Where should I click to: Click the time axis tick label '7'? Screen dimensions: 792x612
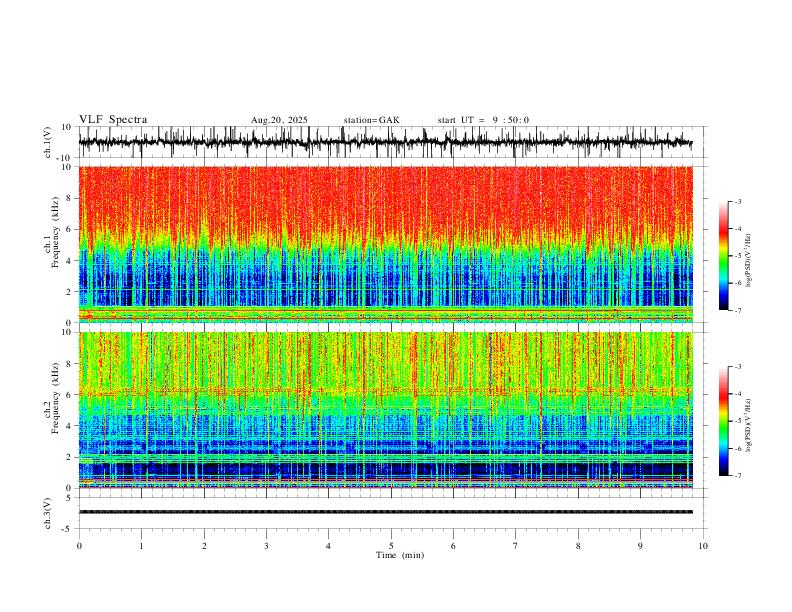click(516, 546)
